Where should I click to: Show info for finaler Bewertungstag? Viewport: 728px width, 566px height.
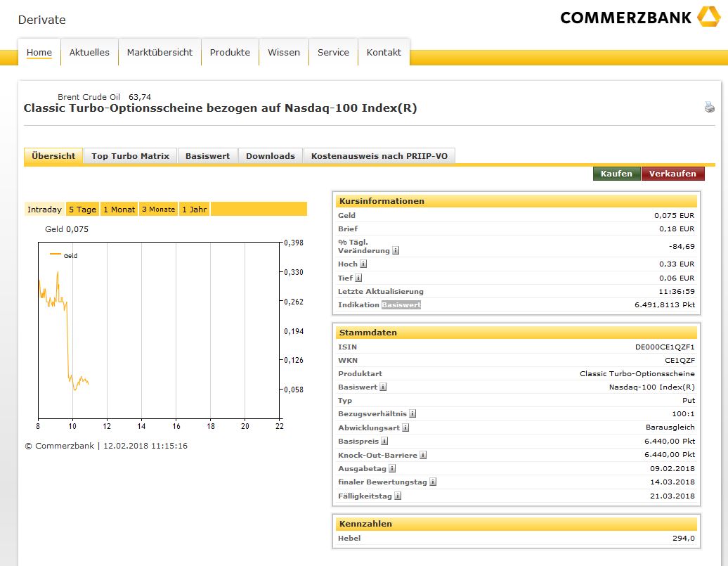click(x=433, y=482)
